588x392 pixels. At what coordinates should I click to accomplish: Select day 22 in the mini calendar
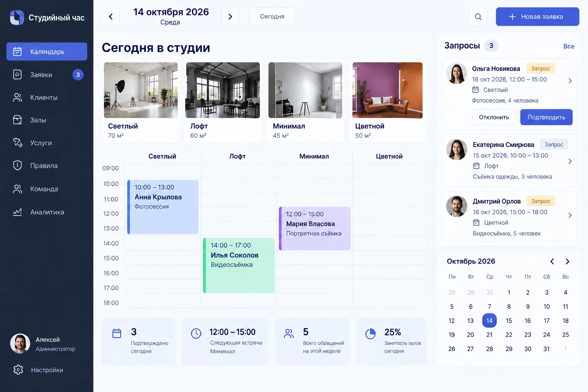point(509,335)
